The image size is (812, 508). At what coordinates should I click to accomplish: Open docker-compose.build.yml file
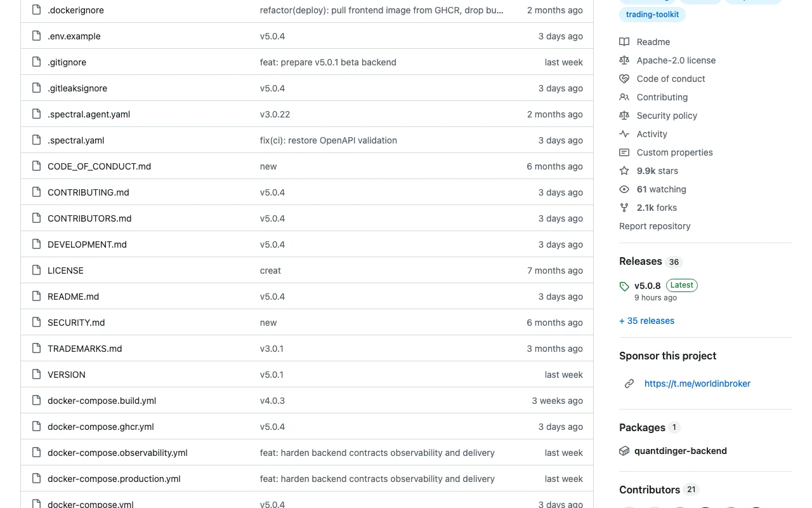point(101,401)
